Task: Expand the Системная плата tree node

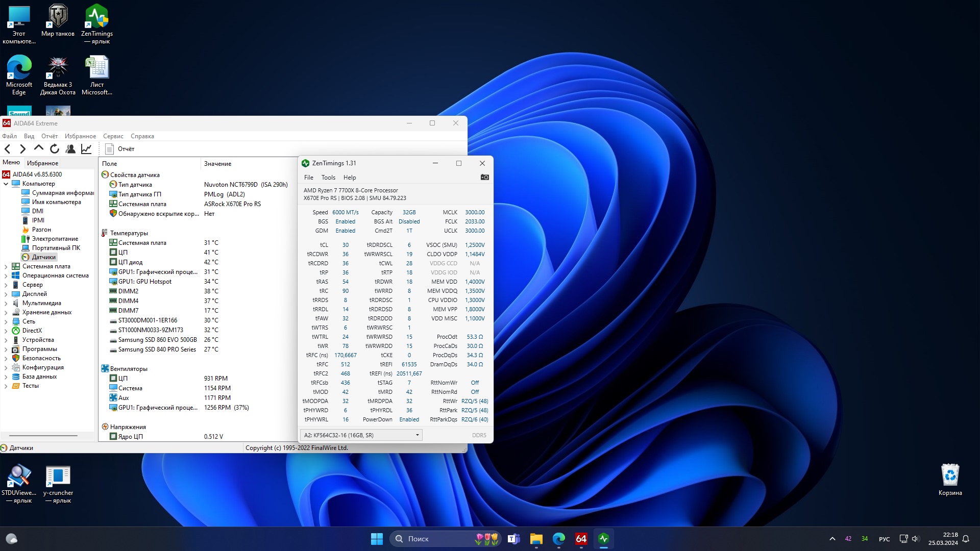Action: point(6,266)
